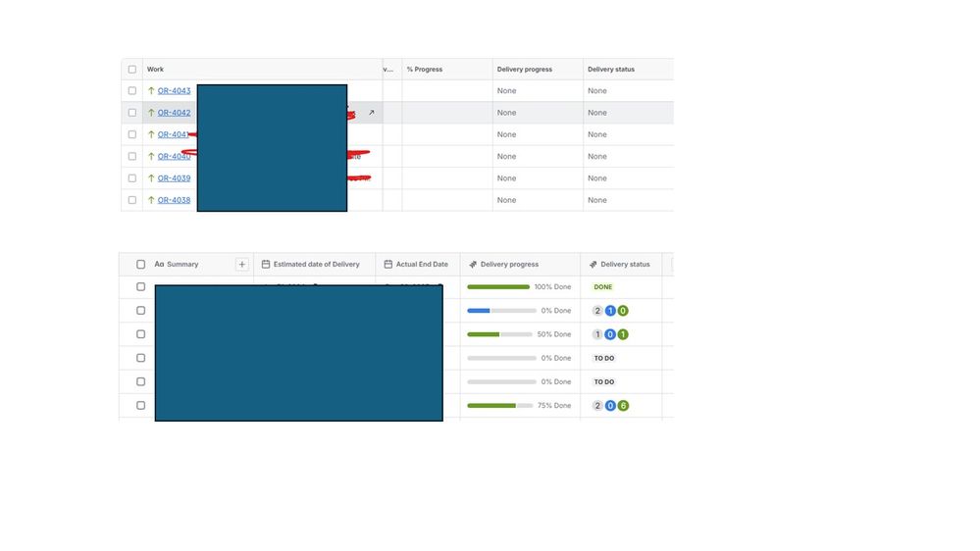This screenshot has height=551, width=980.
Task: Check the OR-4043 row checkbox
Action: click(131, 90)
